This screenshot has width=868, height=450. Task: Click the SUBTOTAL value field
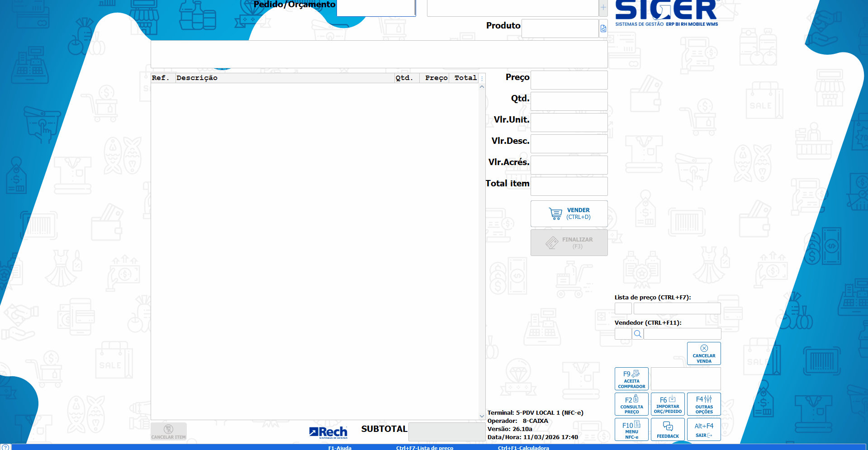447,432
